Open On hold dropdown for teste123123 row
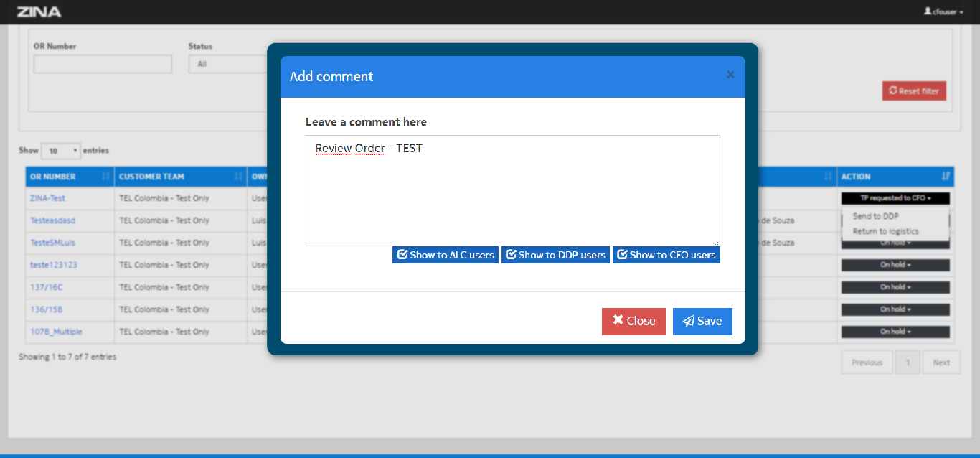This screenshot has width=980, height=458. (x=895, y=265)
